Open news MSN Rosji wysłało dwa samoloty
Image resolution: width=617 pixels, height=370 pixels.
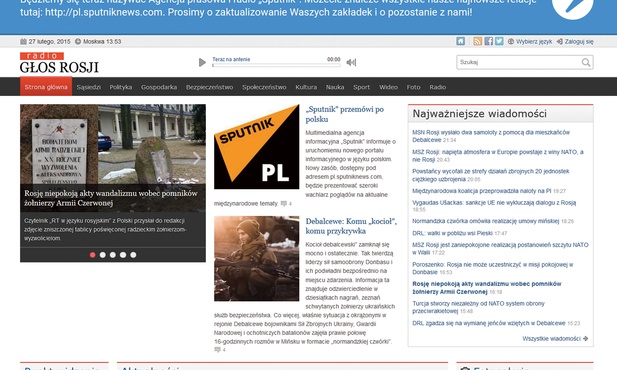coord(491,136)
